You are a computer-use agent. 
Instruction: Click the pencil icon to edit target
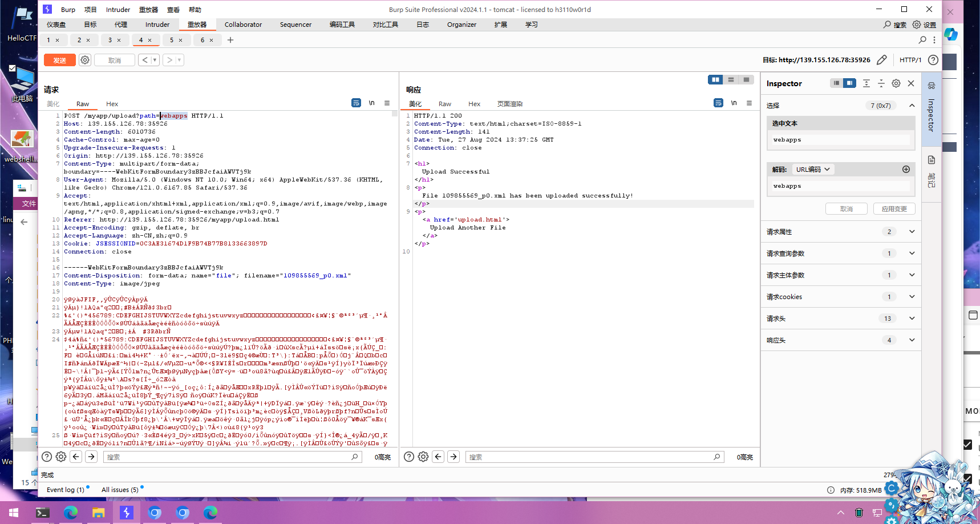point(881,60)
